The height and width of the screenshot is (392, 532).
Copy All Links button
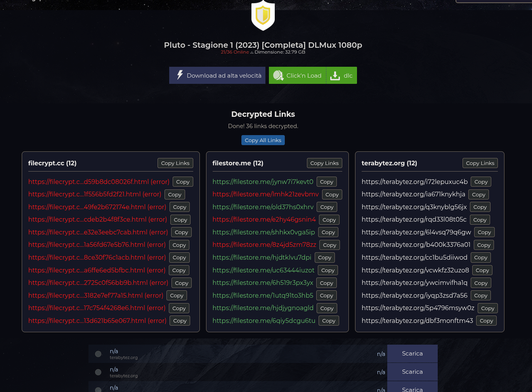[x=263, y=140]
